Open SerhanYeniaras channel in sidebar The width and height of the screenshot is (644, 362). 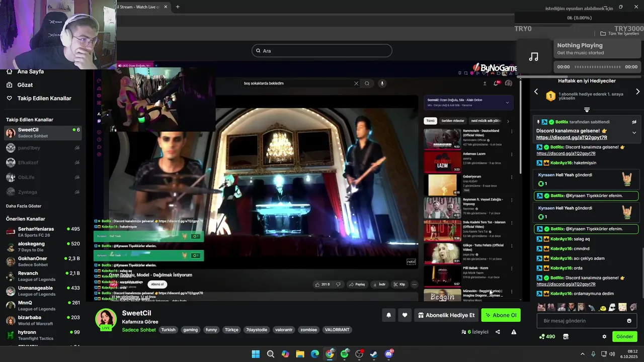tap(42, 232)
